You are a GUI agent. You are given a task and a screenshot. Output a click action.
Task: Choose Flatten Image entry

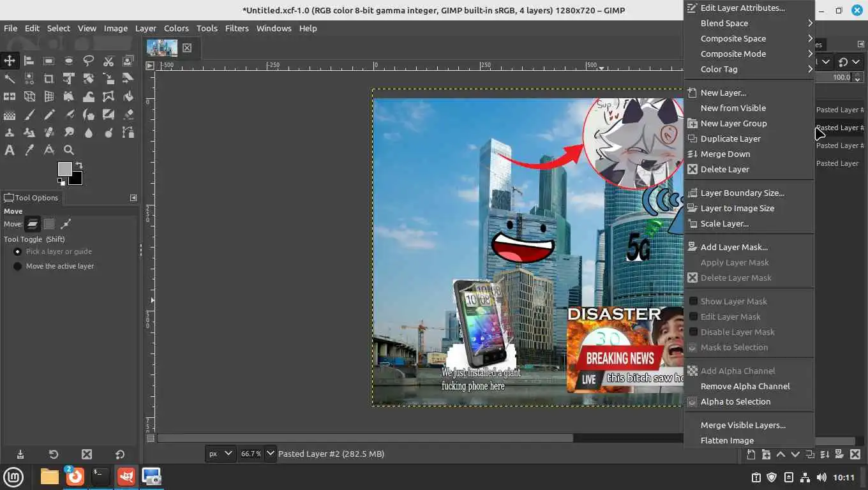pos(749,440)
